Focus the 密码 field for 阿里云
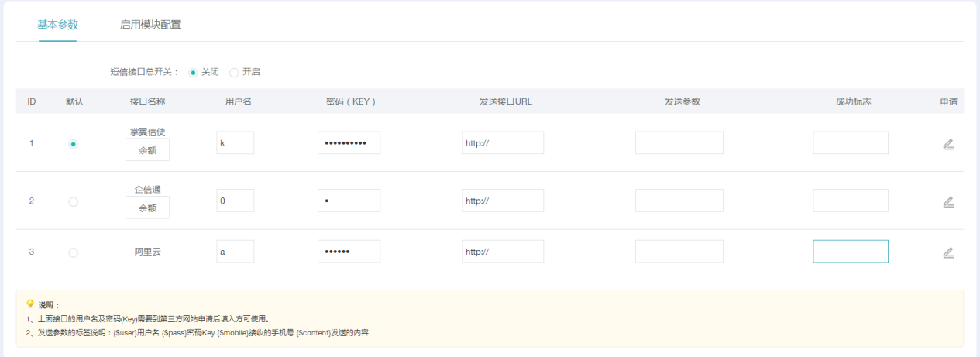980x357 pixels. click(x=349, y=252)
